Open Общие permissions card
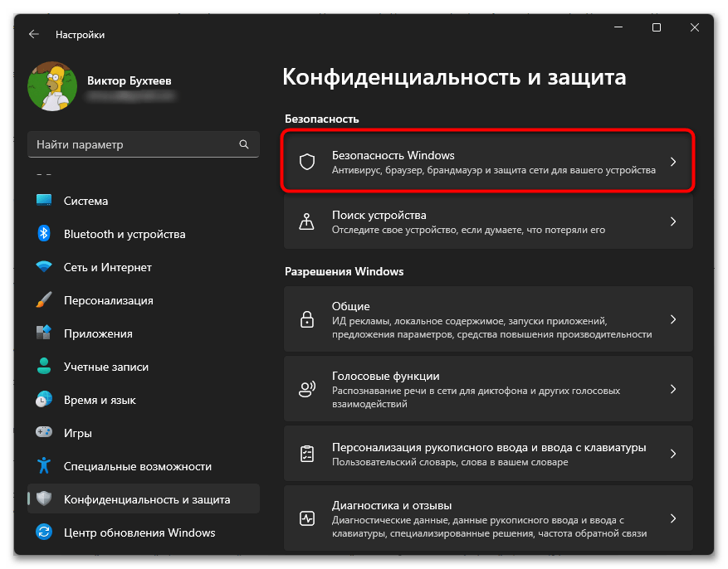This screenshot has width=728, height=569. click(488, 319)
